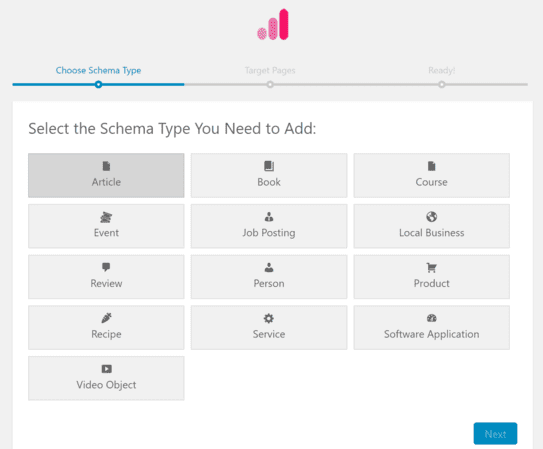Select the Article schema document icon
This screenshot has width=543, height=449.
click(106, 166)
